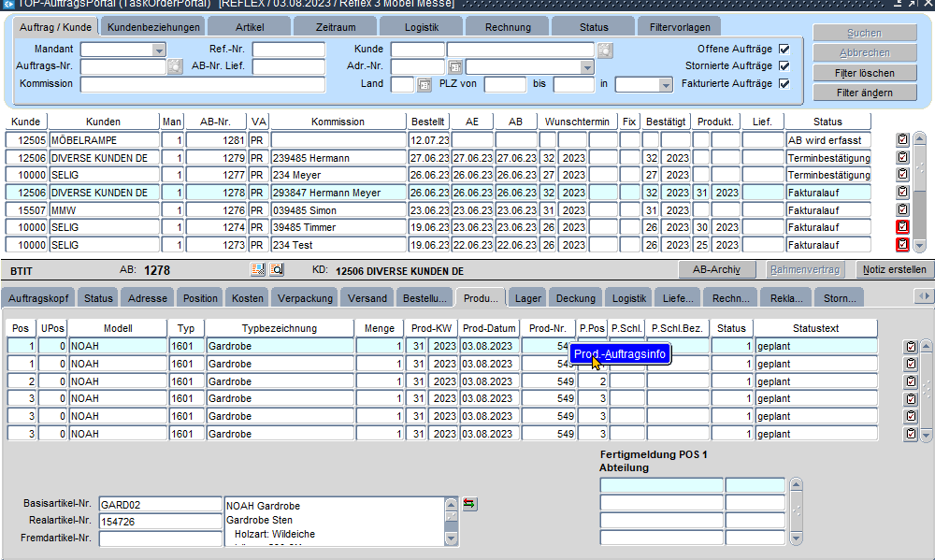This screenshot has width=935, height=560.
Task: Click the clipboard icon in the MÖBELRAMPE order row
Action: click(902, 139)
